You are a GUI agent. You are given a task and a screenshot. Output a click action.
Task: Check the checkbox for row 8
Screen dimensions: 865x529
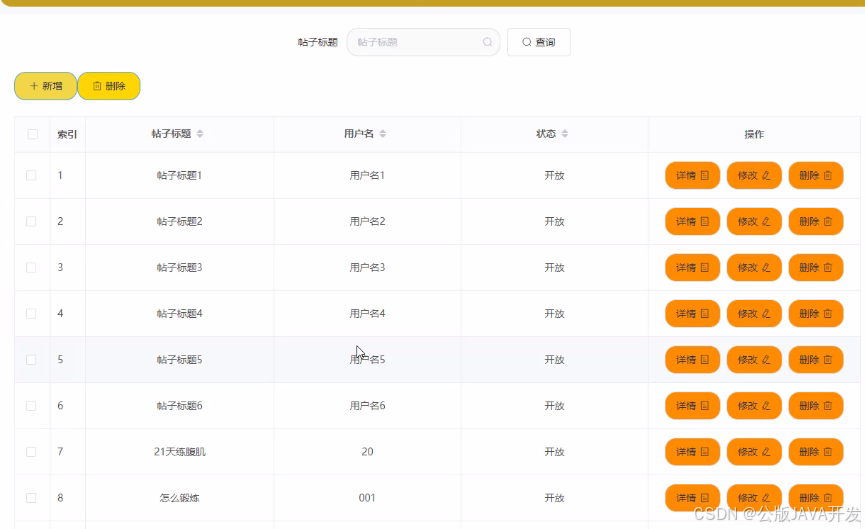[x=31, y=498]
